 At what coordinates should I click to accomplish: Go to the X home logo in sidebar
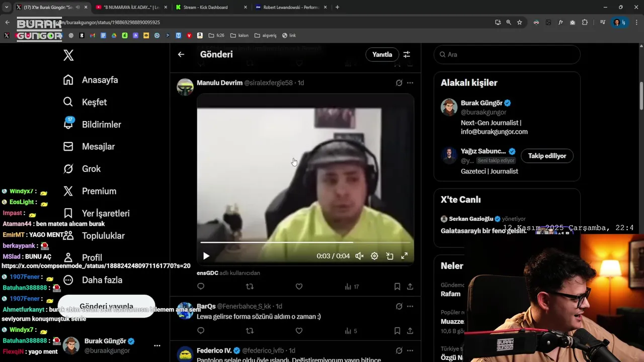click(x=68, y=55)
